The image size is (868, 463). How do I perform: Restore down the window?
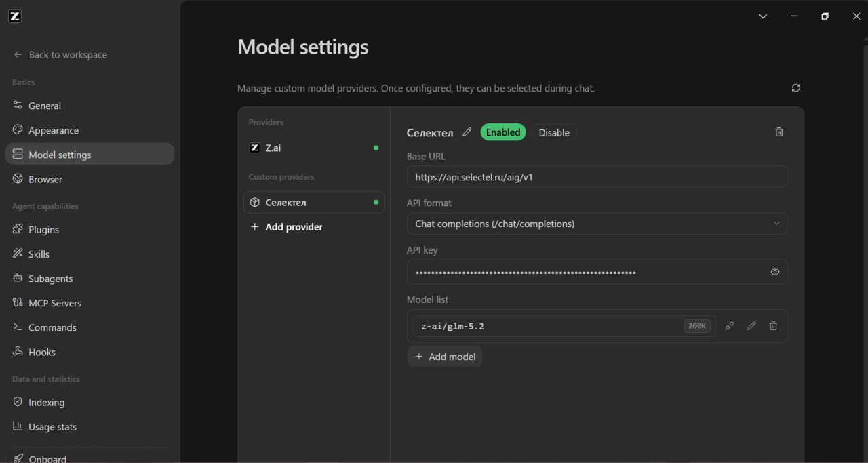pos(825,16)
